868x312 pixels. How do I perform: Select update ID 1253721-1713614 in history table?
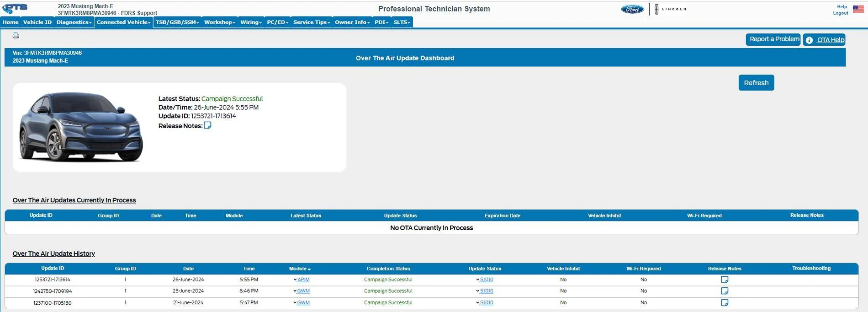coord(53,280)
